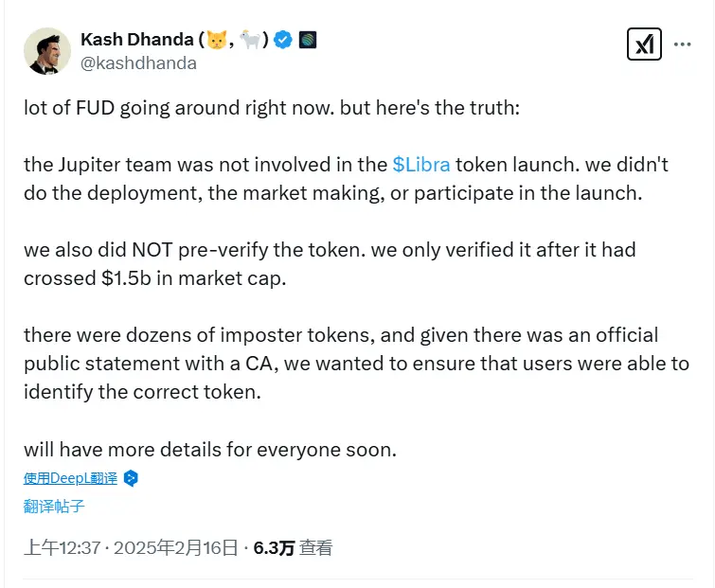Click the 6.3万 查看 view count
Image resolution: width=715 pixels, height=588 pixels.
point(293,547)
